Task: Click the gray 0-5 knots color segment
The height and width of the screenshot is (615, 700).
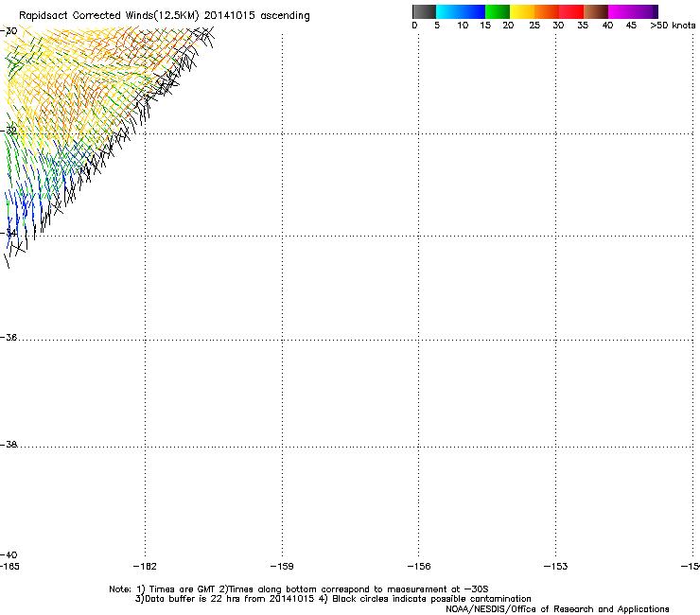Action: (x=424, y=11)
